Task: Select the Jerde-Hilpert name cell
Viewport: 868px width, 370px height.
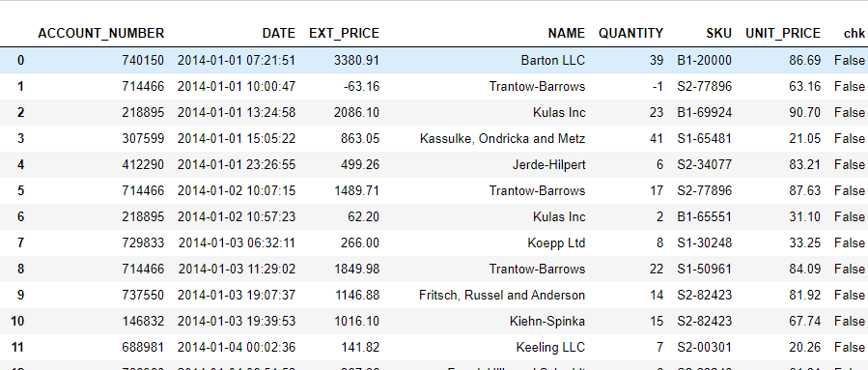Action: [x=548, y=164]
